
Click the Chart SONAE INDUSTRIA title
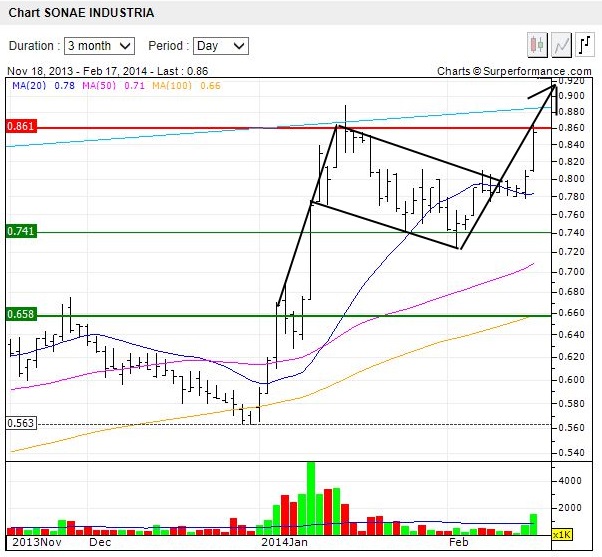81,13
